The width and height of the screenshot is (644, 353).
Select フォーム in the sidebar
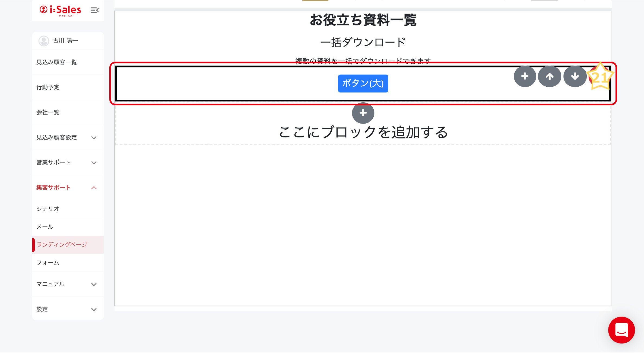[x=48, y=263]
